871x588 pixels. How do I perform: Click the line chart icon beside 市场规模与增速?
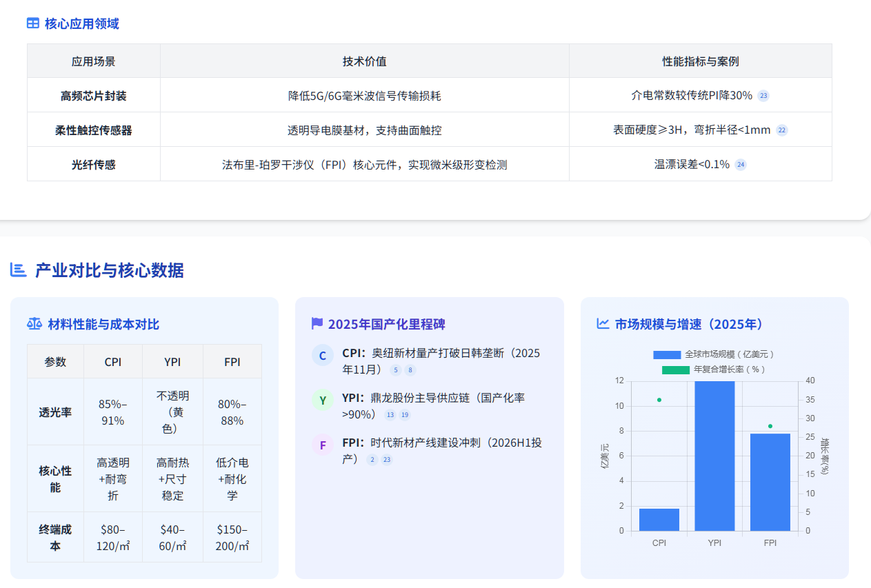pyautogui.click(x=603, y=324)
